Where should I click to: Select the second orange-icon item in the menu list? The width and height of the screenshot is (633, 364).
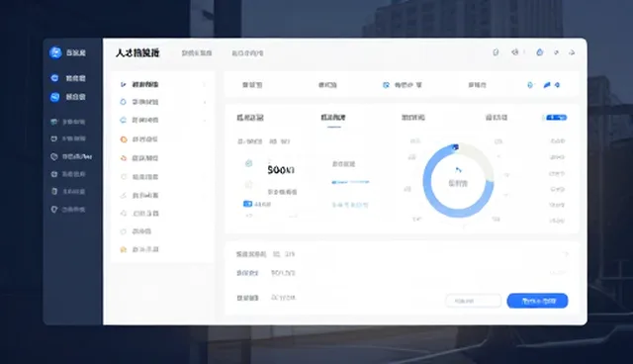coord(139,158)
